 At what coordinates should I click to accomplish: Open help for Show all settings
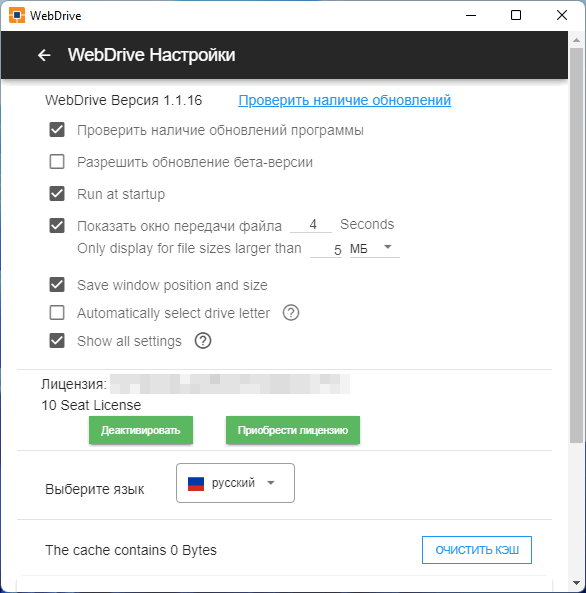tap(203, 341)
